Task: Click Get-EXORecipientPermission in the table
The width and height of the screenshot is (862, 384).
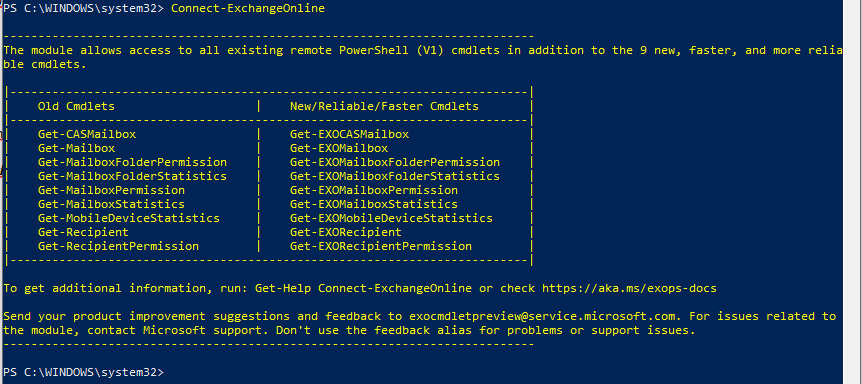Action: (381, 246)
